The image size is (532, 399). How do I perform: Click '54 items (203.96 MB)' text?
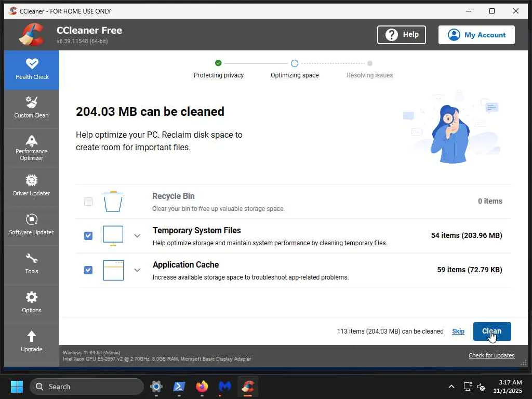pyautogui.click(x=467, y=235)
